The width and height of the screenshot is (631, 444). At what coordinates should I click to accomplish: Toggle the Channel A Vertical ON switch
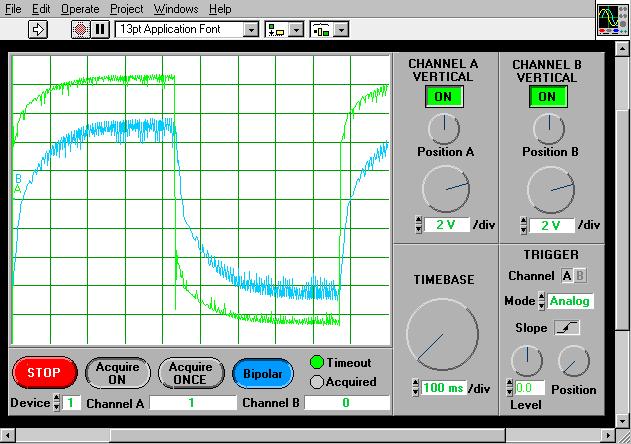click(x=443, y=97)
